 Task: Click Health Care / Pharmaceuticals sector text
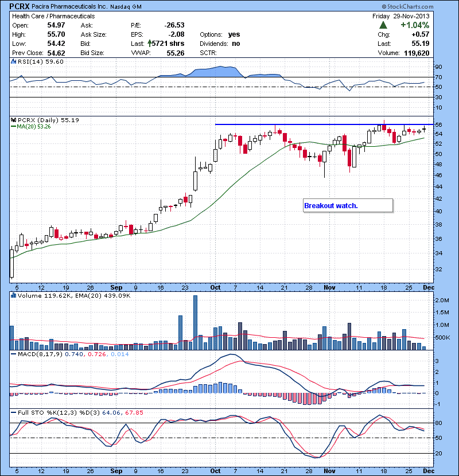coord(53,16)
